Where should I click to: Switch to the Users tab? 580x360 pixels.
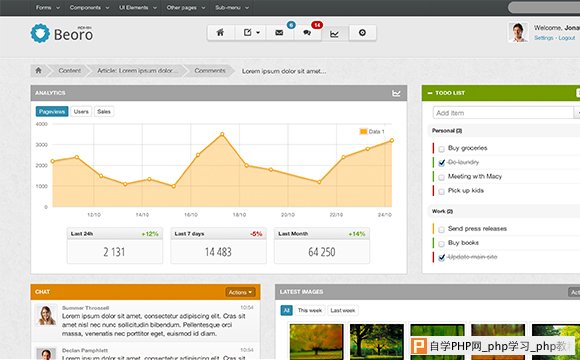point(81,111)
